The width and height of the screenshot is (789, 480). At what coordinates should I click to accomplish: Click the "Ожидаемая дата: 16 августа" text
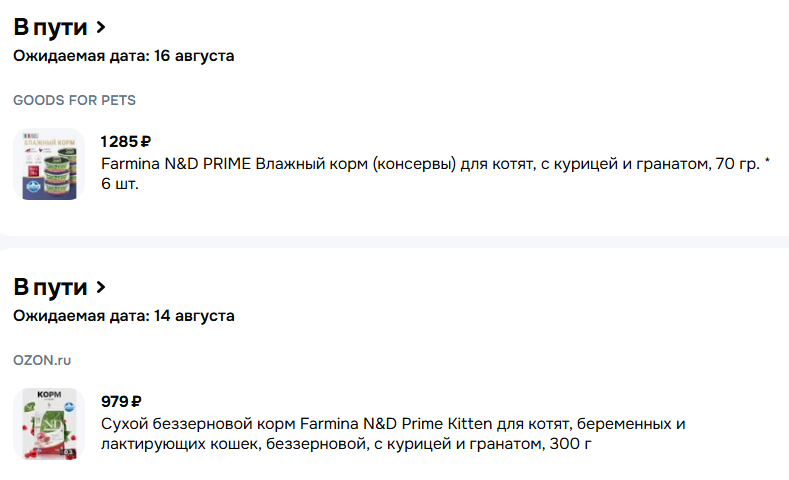124,56
